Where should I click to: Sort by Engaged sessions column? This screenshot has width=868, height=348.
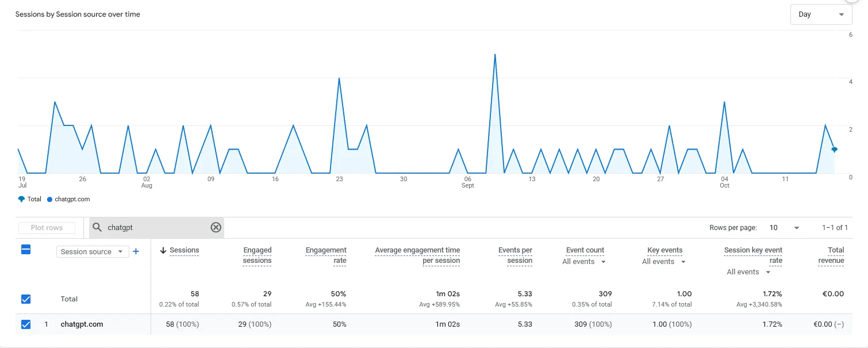point(257,255)
